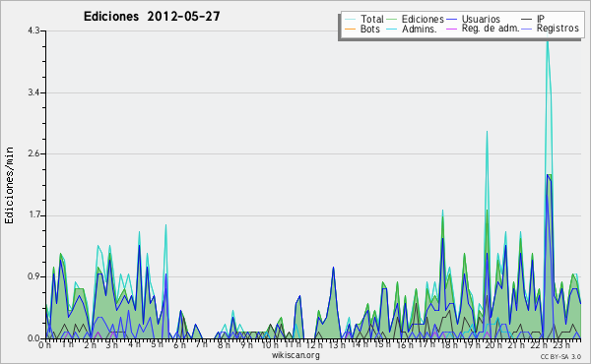Click the '15 h' x-axis label
This screenshot has height=364, width=591.
pos(382,344)
